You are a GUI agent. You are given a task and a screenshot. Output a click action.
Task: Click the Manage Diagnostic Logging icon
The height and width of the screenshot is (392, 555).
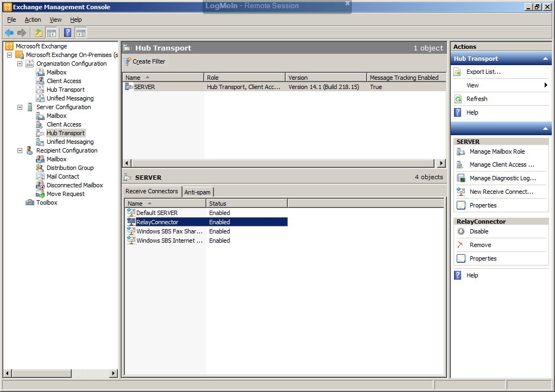coord(461,178)
